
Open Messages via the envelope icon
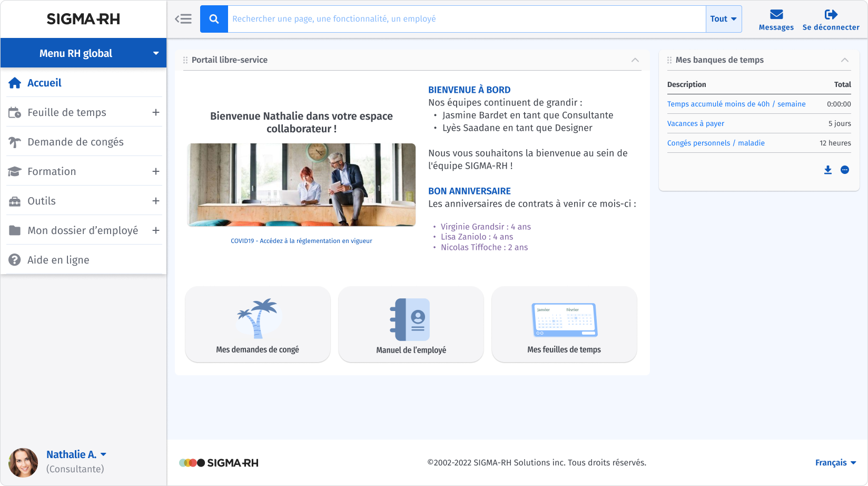click(776, 14)
